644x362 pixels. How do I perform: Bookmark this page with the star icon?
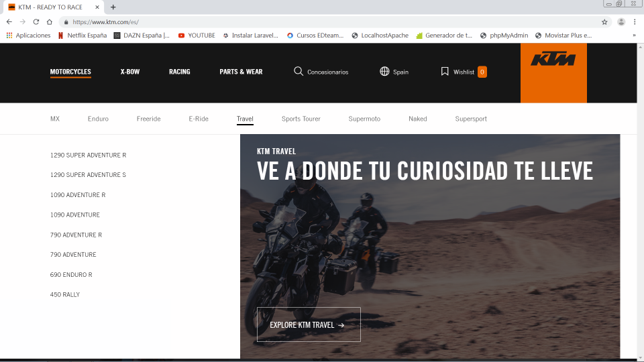604,22
